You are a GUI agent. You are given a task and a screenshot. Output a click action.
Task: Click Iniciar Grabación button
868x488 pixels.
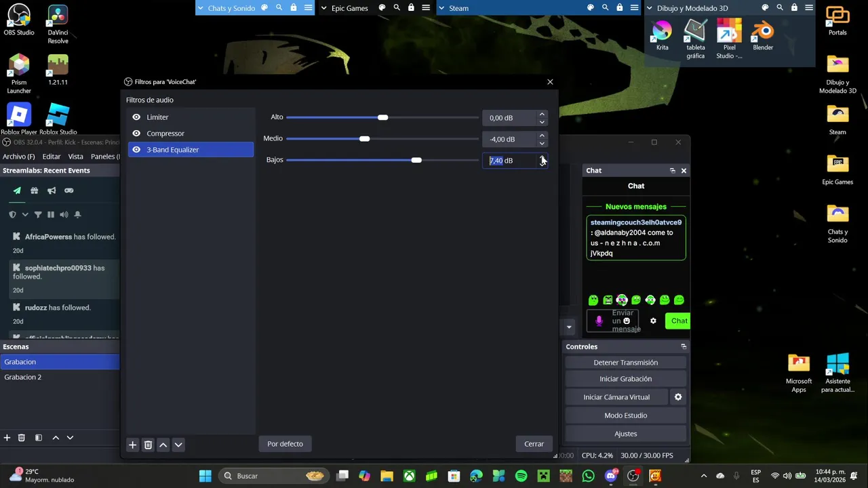tap(625, 379)
